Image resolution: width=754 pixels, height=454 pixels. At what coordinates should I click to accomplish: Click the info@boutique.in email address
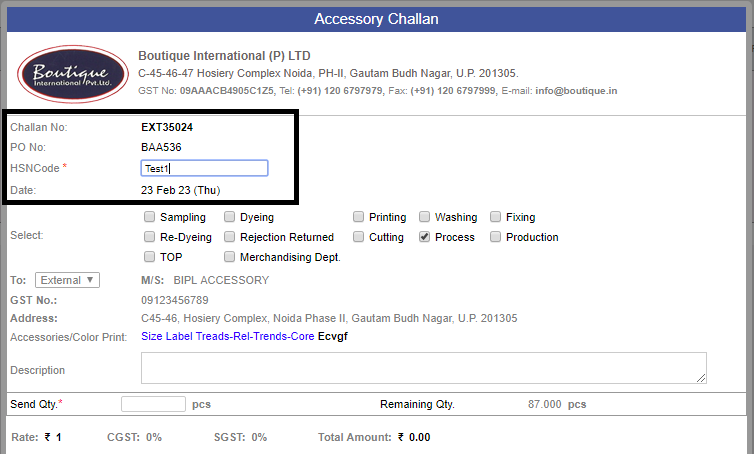[x=576, y=90]
